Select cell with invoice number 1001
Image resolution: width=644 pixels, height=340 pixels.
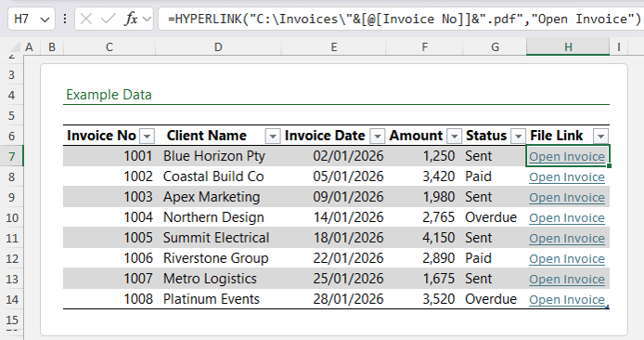(x=109, y=156)
